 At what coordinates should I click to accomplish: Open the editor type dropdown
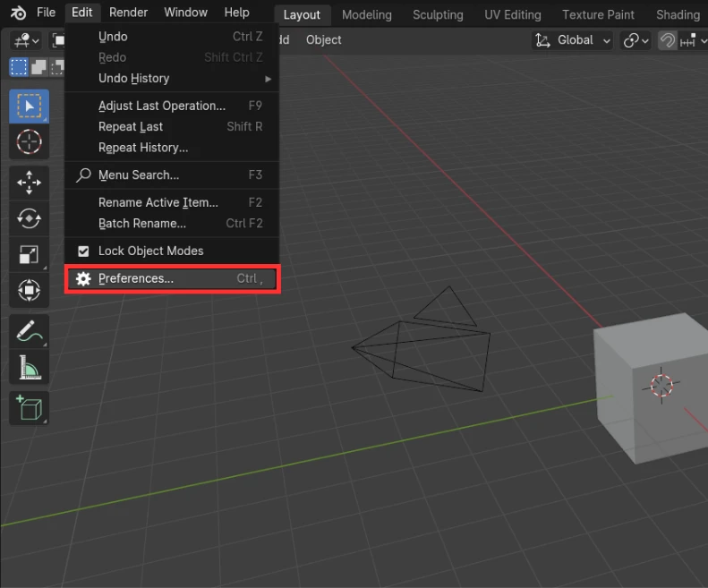click(x=27, y=40)
